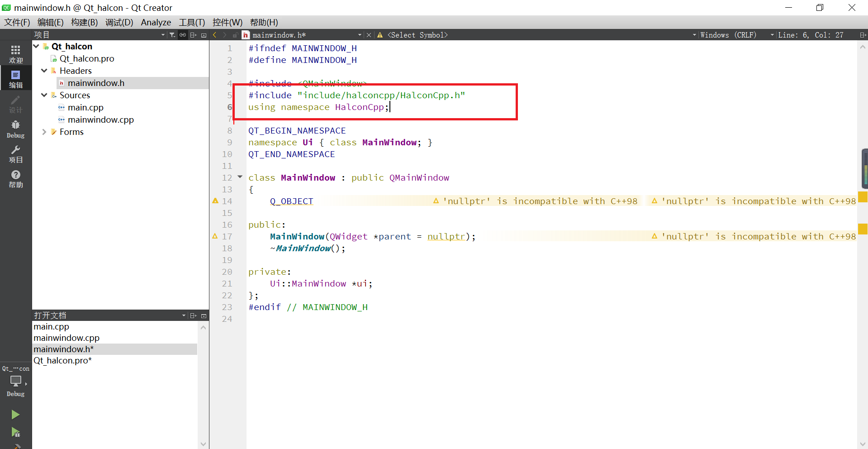Open Debug mode in the left sidebar

pyautogui.click(x=15, y=128)
